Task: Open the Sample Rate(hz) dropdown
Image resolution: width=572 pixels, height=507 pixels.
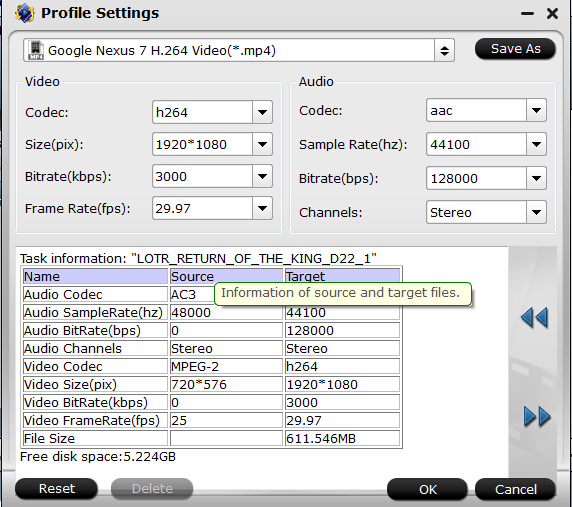Action: (536, 144)
